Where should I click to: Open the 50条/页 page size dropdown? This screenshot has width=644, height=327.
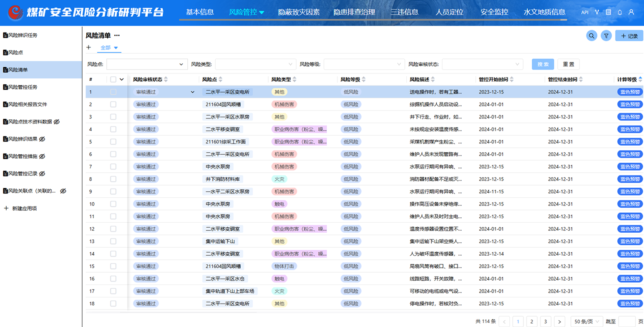(x=587, y=321)
